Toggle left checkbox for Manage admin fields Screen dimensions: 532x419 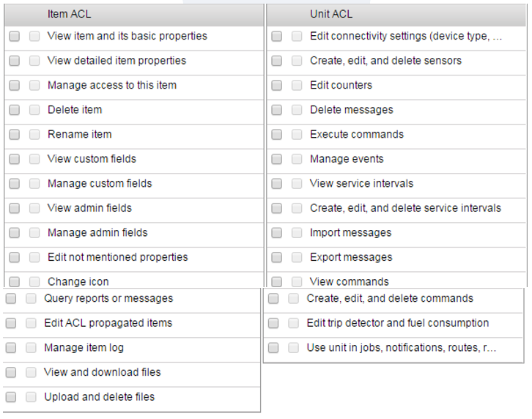coord(15,233)
